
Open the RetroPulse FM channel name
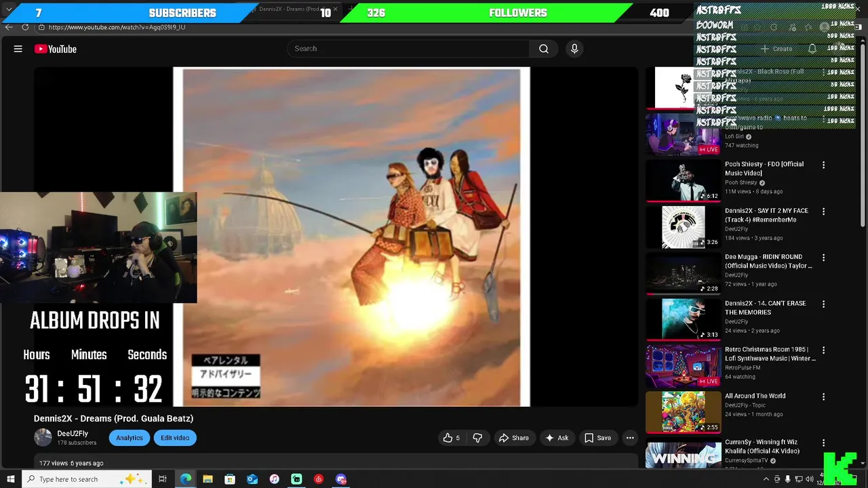click(x=742, y=368)
